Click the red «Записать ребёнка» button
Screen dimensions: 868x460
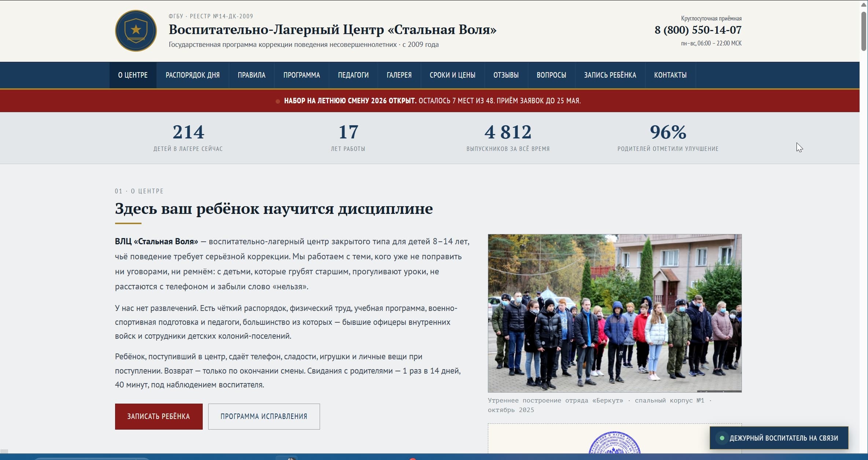(159, 416)
